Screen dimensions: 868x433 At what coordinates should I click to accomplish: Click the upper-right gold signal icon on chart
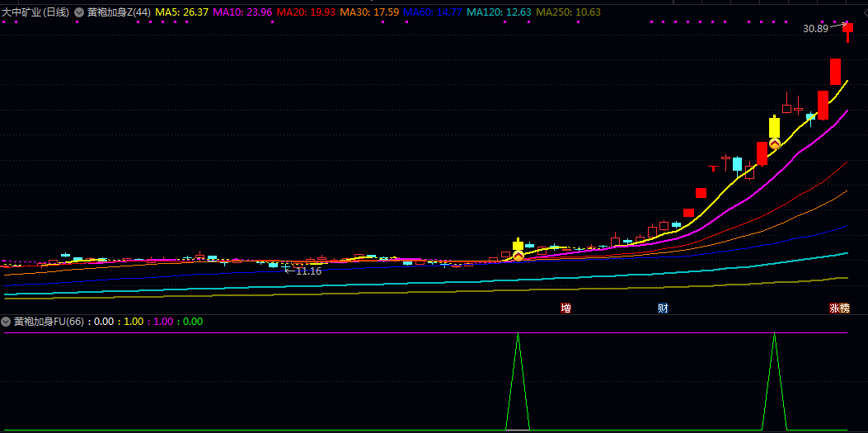pos(775,144)
